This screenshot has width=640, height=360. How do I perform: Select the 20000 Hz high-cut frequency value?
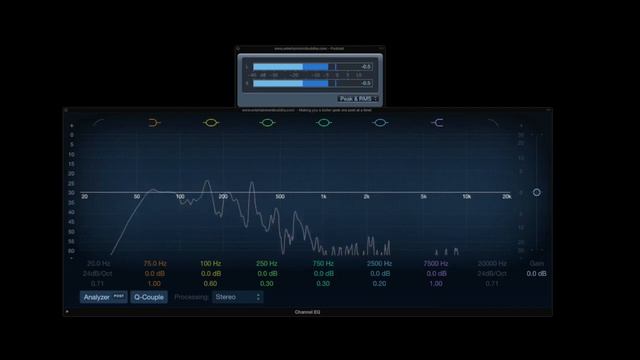[x=492, y=264]
